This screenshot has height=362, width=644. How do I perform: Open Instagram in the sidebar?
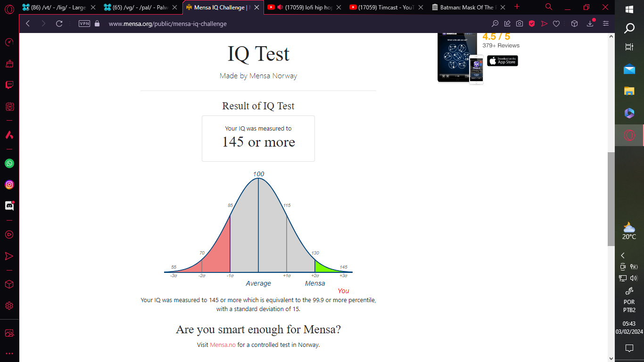coord(9,185)
